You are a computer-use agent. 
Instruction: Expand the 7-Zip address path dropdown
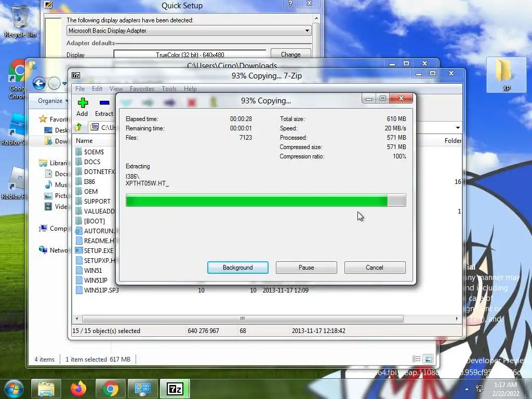click(x=458, y=128)
